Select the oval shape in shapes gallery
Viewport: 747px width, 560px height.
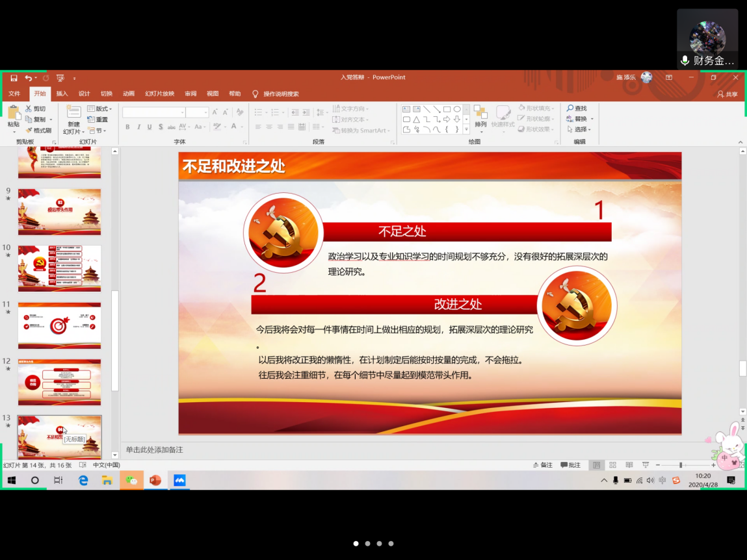click(x=457, y=109)
